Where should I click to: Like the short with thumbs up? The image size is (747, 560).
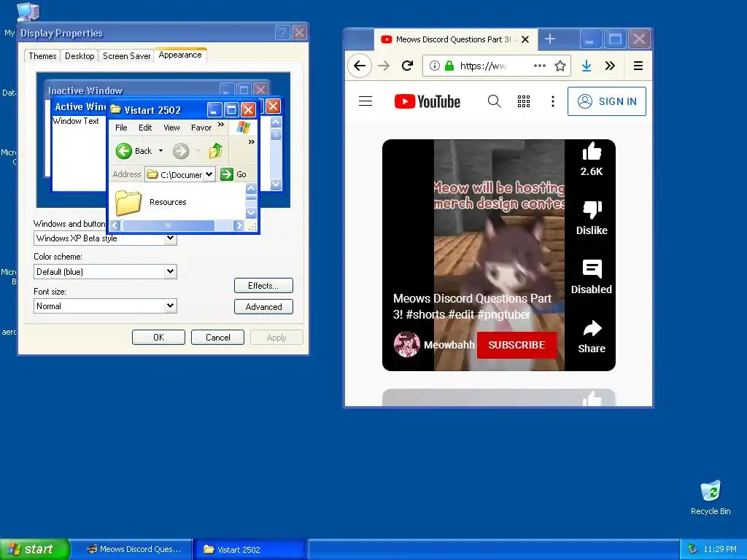pyautogui.click(x=592, y=152)
